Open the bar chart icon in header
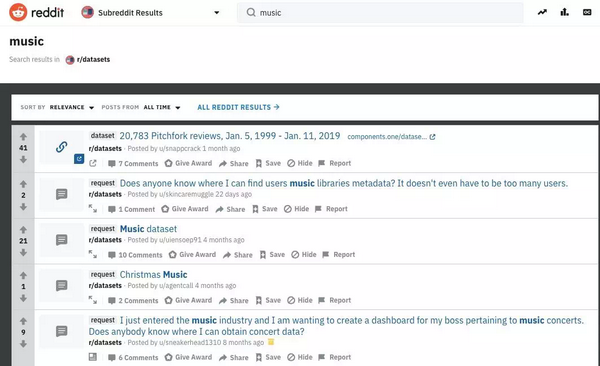 [x=564, y=12]
